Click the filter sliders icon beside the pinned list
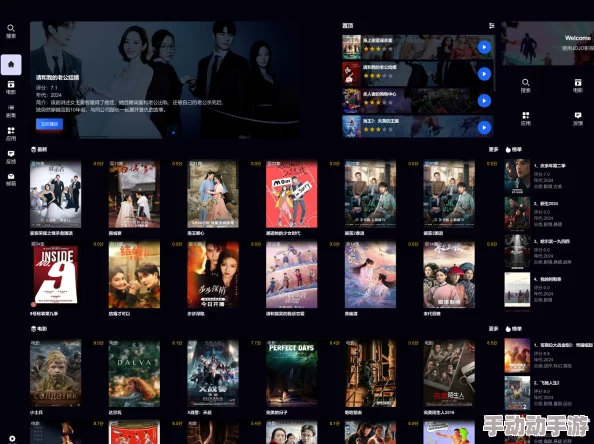Image resolution: width=594 pixels, height=444 pixels. (491, 26)
